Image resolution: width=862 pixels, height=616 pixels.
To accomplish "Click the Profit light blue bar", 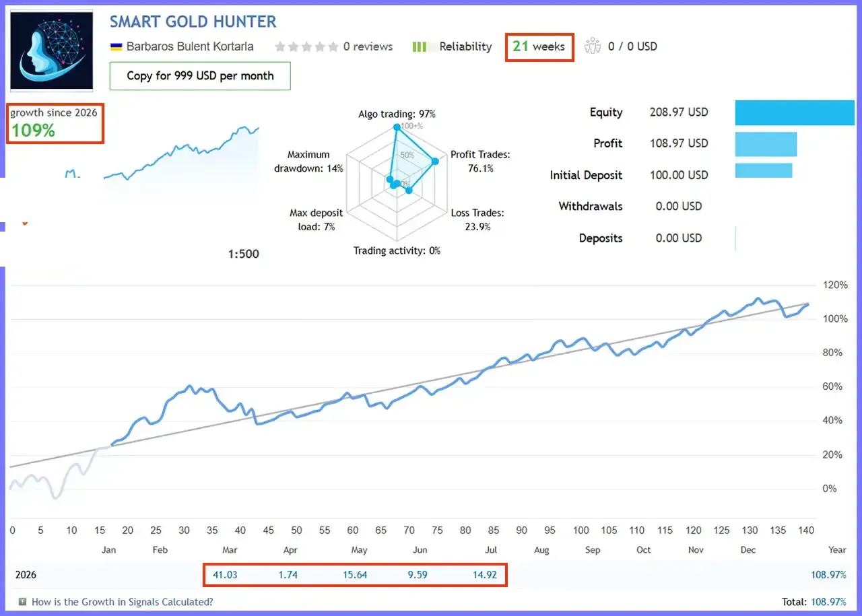I will pyautogui.click(x=766, y=144).
